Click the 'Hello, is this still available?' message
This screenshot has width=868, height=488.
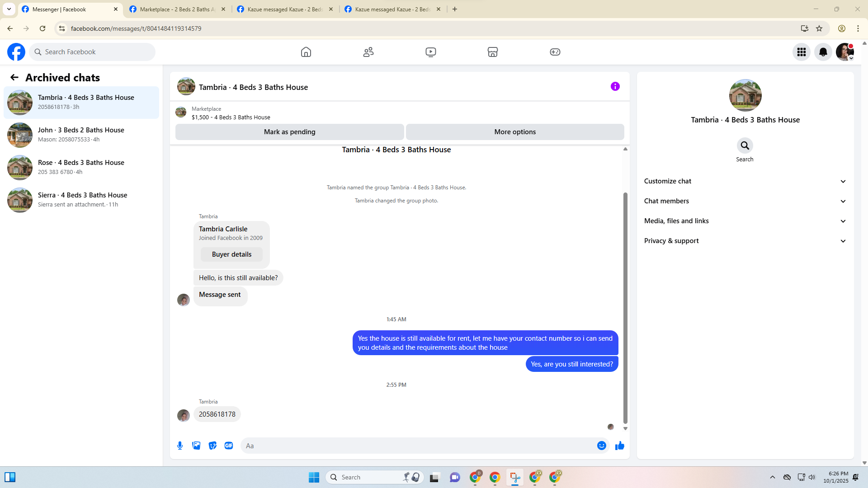click(238, 278)
